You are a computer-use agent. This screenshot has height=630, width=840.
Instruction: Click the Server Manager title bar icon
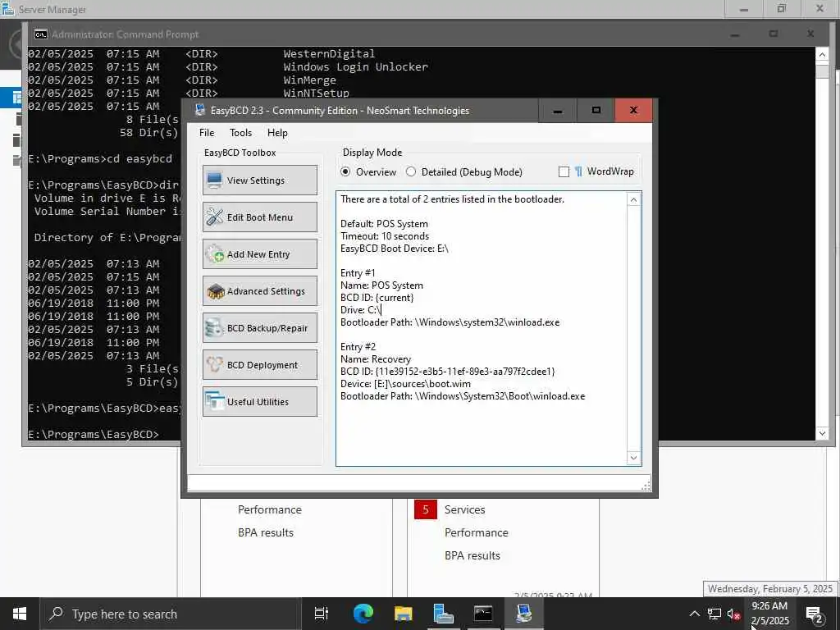(x=7, y=9)
